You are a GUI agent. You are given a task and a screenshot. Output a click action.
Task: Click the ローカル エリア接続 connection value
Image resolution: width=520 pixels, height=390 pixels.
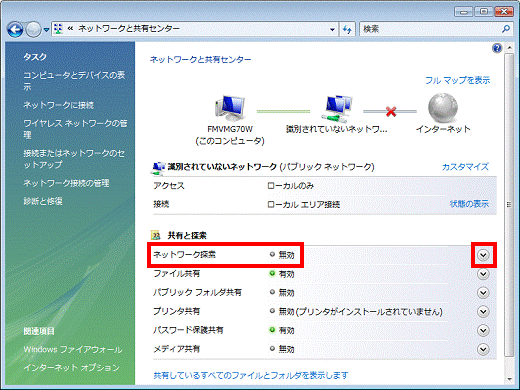coord(303,204)
